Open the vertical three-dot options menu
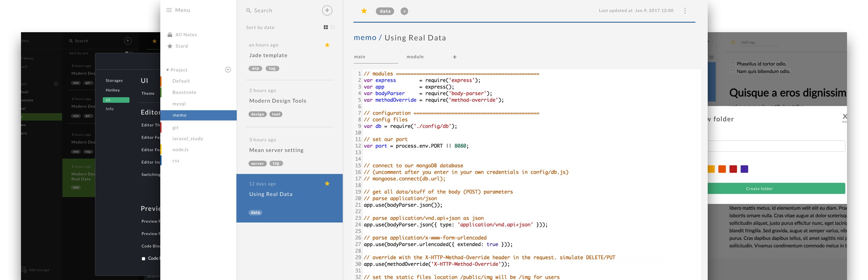 click(685, 11)
